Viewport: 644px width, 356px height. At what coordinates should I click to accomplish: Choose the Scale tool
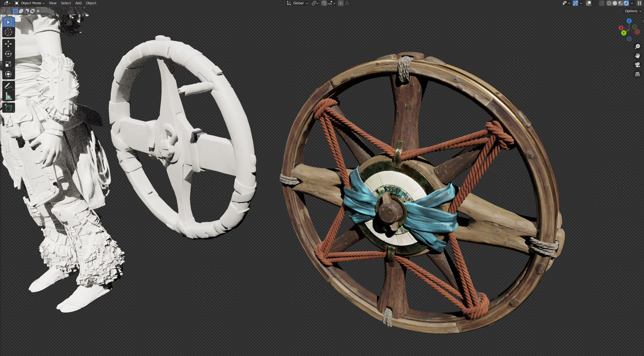coord(8,64)
